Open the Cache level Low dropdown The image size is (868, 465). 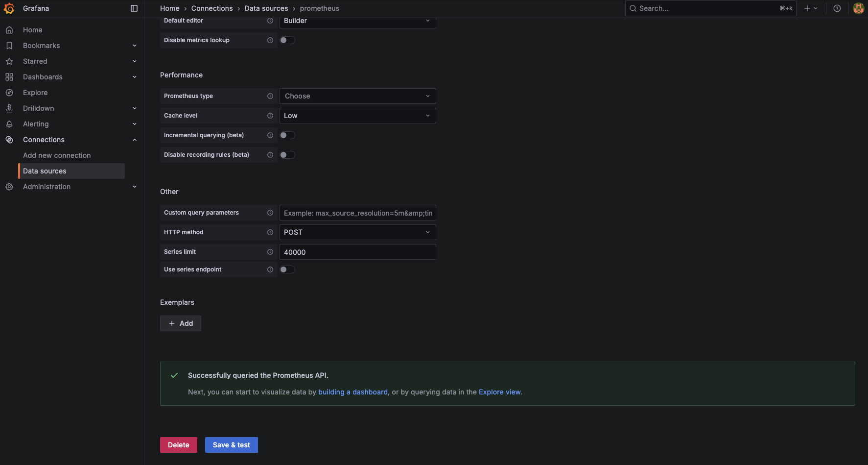click(357, 116)
